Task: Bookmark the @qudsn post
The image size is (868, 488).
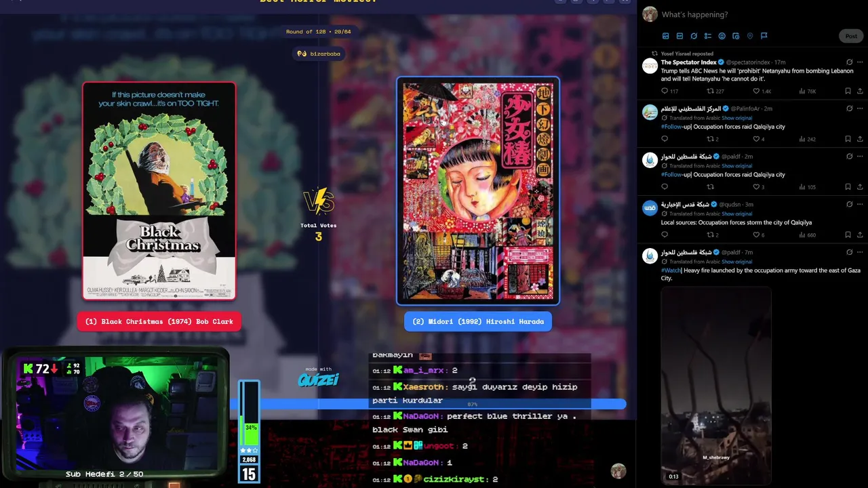Action: click(x=848, y=235)
